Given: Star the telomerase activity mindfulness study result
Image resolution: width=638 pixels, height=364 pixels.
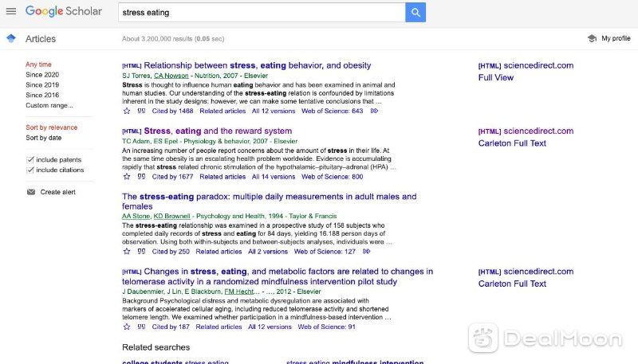Looking at the screenshot, I should pos(127,327).
